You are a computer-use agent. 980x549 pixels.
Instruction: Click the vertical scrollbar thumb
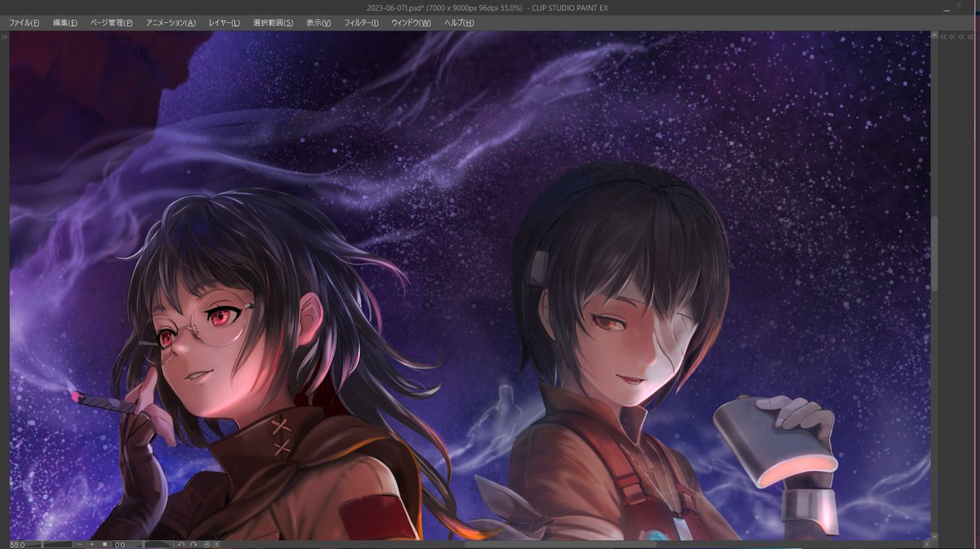[935, 253]
